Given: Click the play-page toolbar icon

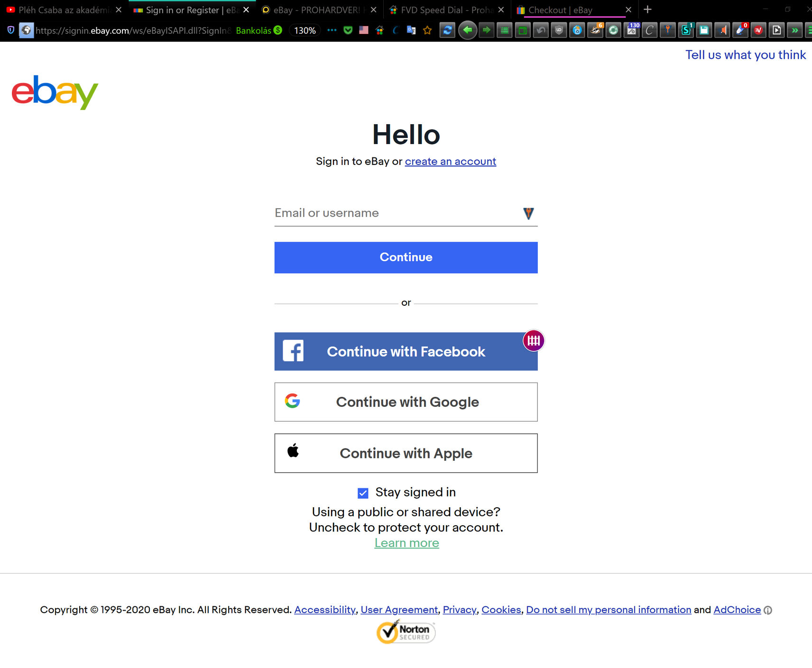Looking at the screenshot, I should pos(776,30).
